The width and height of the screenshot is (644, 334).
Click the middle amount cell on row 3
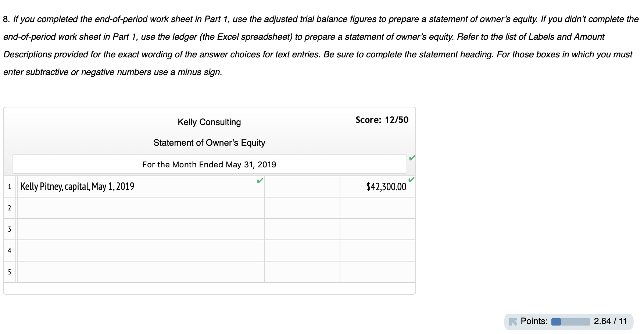(302, 229)
